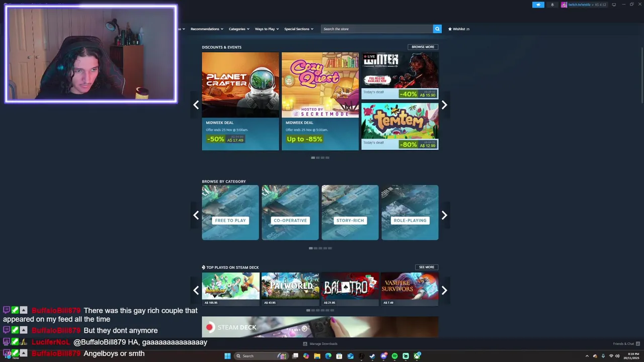Click Browse More in Discounts & Events
The height and width of the screenshot is (362, 644).
(423, 47)
